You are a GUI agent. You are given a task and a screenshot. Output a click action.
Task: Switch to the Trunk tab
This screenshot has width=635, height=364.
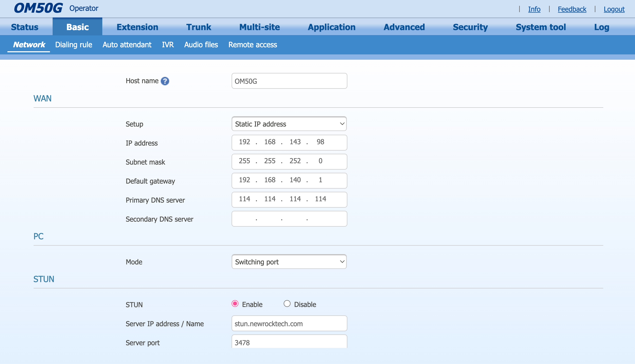coord(199,27)
